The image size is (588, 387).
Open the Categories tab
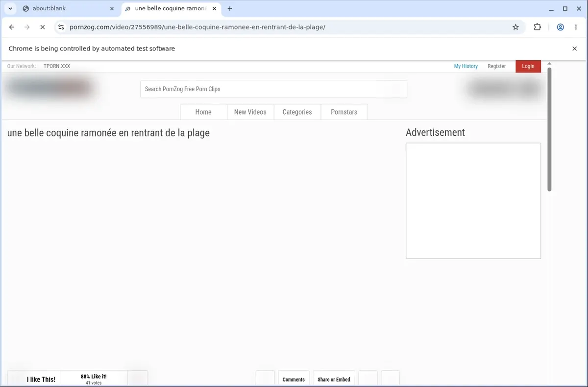click(x=297, y=112)
